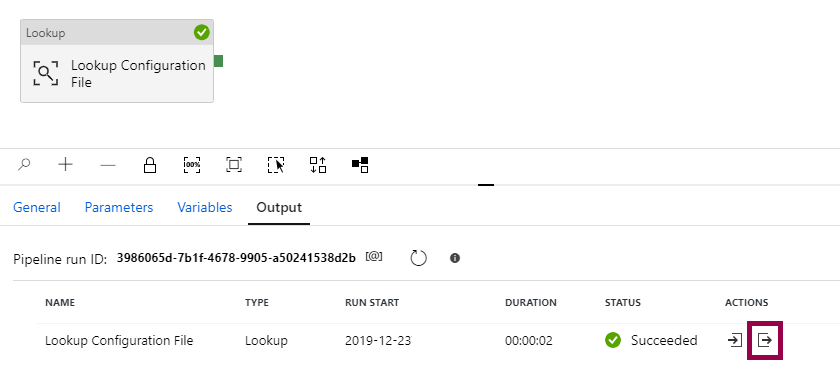The height and width of the screenshot is (370, 840).
Task: Click the info icon beside refresh
Action: [455, 258]
